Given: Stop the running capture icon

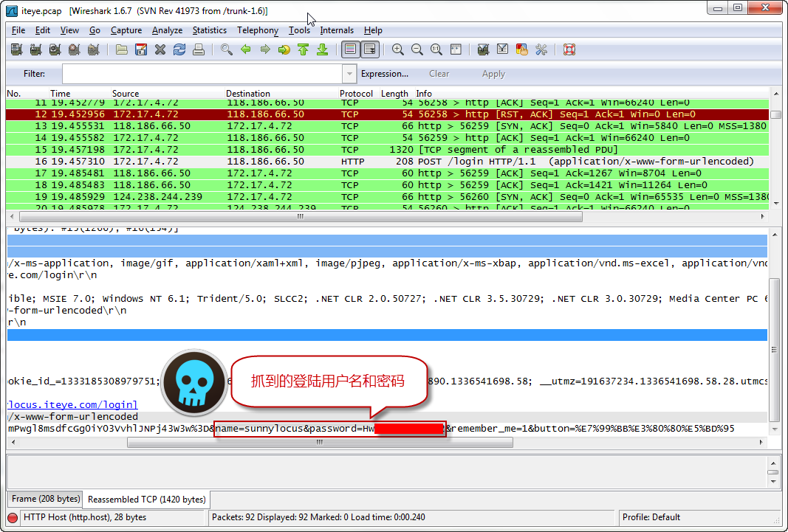Looking at the screenshot, I should [x=75, y=49].
